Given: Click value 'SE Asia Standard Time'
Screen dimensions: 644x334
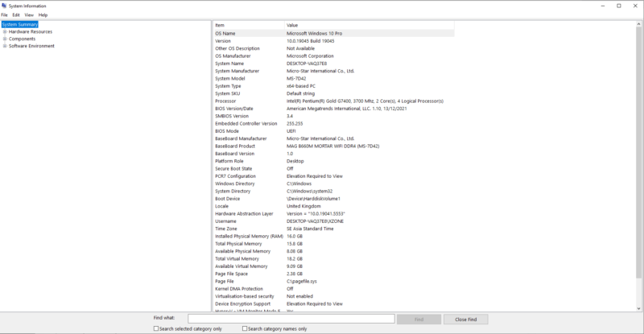Looking at the screenshot, I should [x=310, y=229].
